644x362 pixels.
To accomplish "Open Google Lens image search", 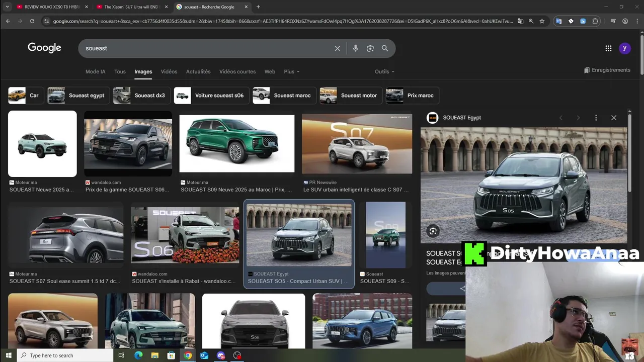I will click(370, 48).
